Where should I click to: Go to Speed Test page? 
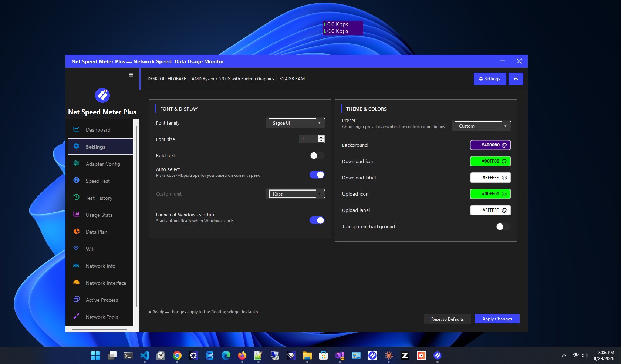coord(101,181)
